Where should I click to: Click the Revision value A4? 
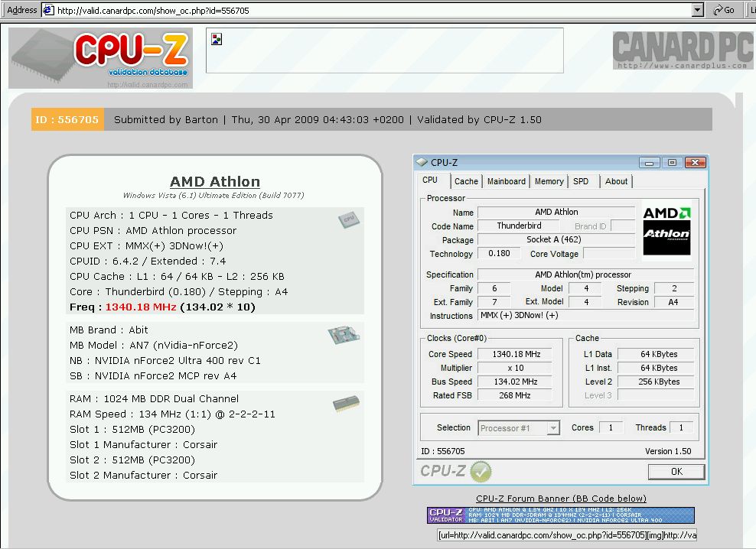[673, 302]
